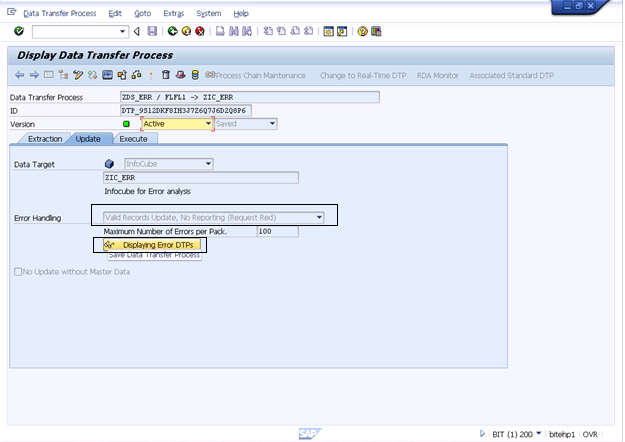Image resolution: width=625 pixels, height=442 pixels.
Task: Open the Active version dropdown
Action: 208,124
